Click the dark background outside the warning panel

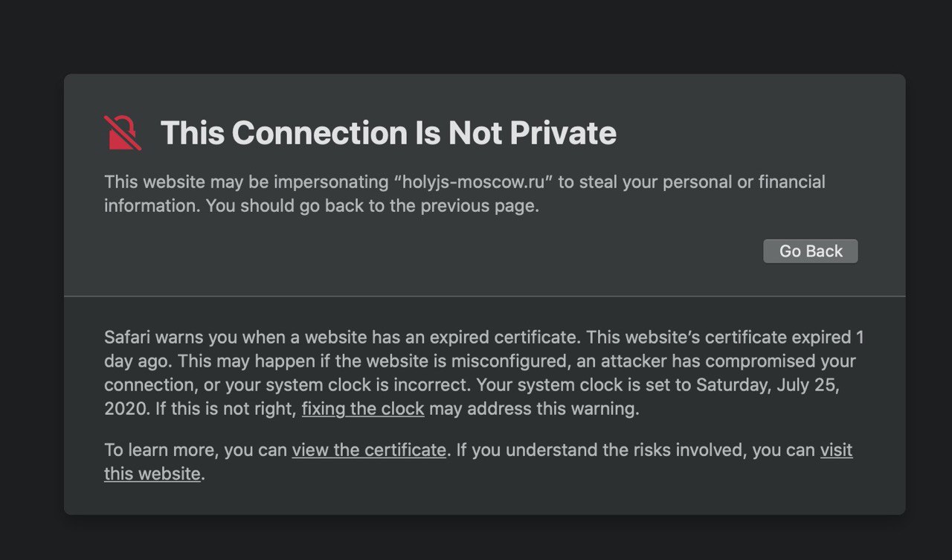click(476, 37)
